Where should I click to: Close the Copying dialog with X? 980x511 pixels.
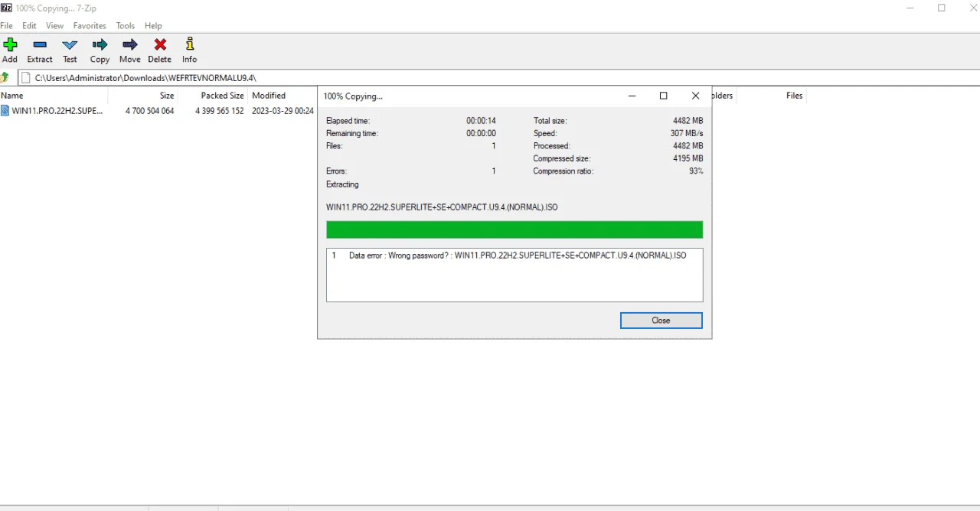coord(695,96)
